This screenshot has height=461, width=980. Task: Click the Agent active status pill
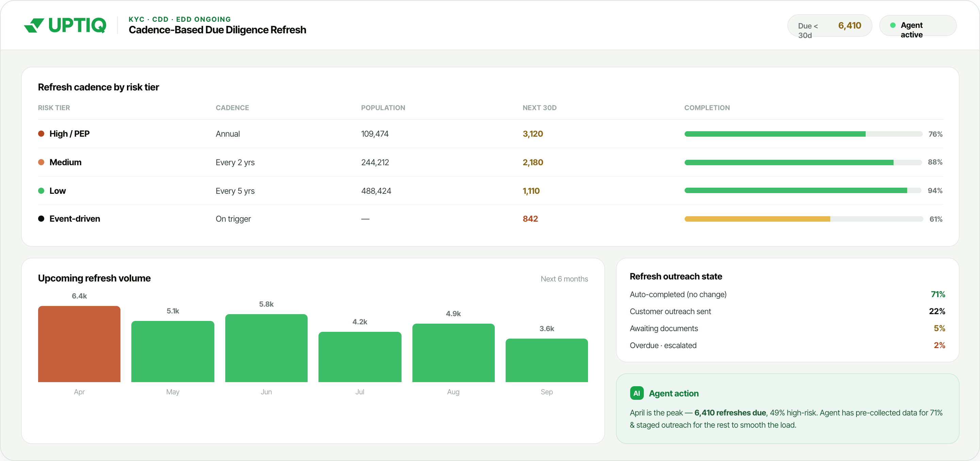pyautogui.click(x=918, y=25)
